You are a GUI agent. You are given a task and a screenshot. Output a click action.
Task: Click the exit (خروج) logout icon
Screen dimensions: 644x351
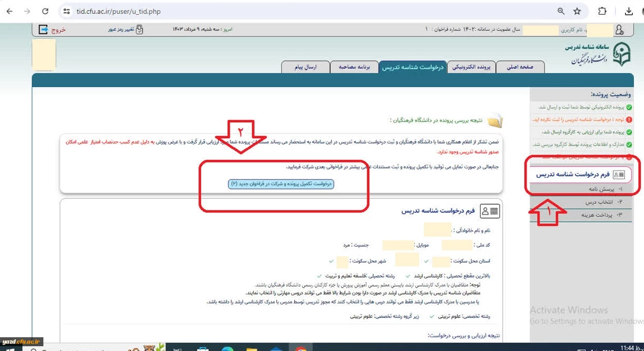point(44,30)
